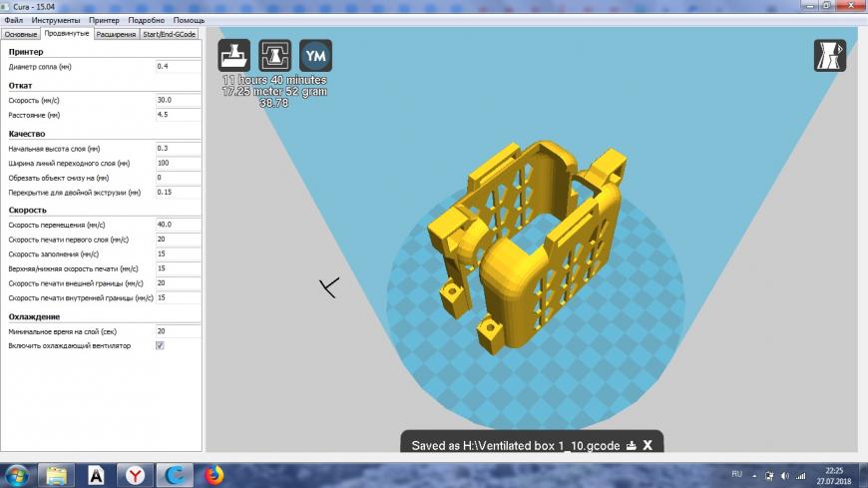The height and width of the screenshot is (488, 868).
Task: Click the initial layer height field 0.3
Action: (x=178, y=149)
